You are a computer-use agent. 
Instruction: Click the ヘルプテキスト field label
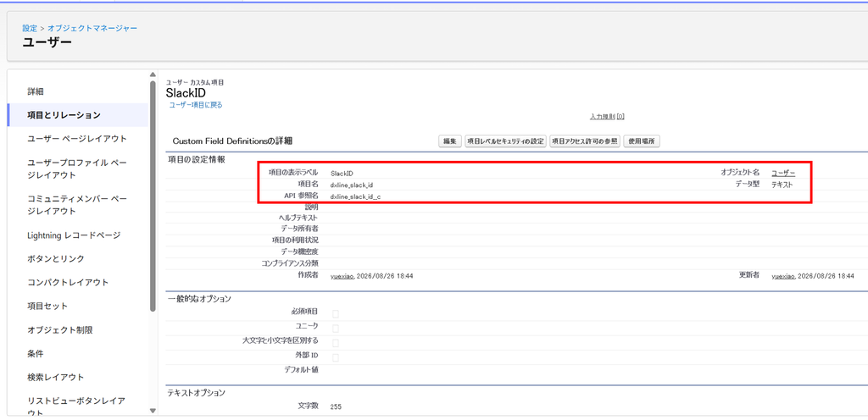298,218
